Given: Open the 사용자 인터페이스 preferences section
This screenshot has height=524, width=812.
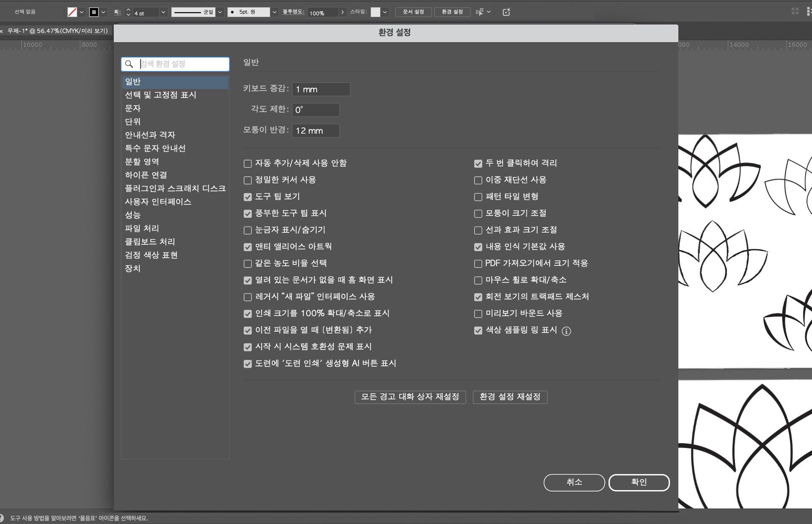Looking at the screenshot, I should point(158,202).
